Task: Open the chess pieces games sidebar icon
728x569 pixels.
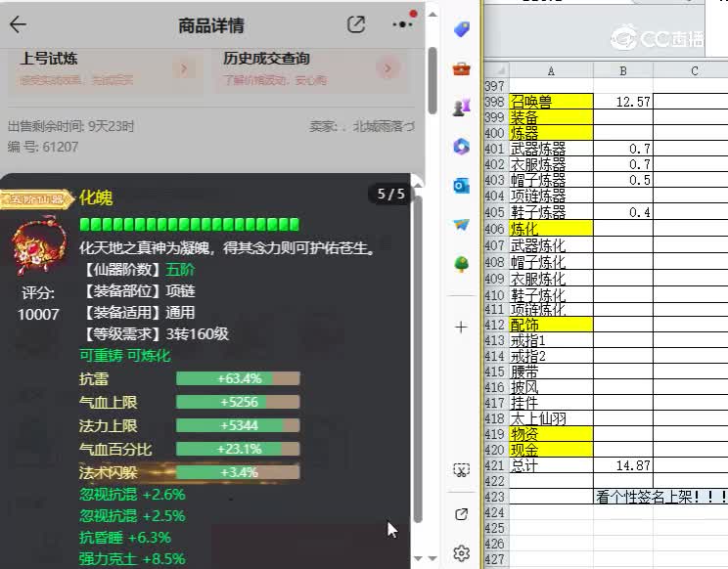Action: click(x=462, y=107)
